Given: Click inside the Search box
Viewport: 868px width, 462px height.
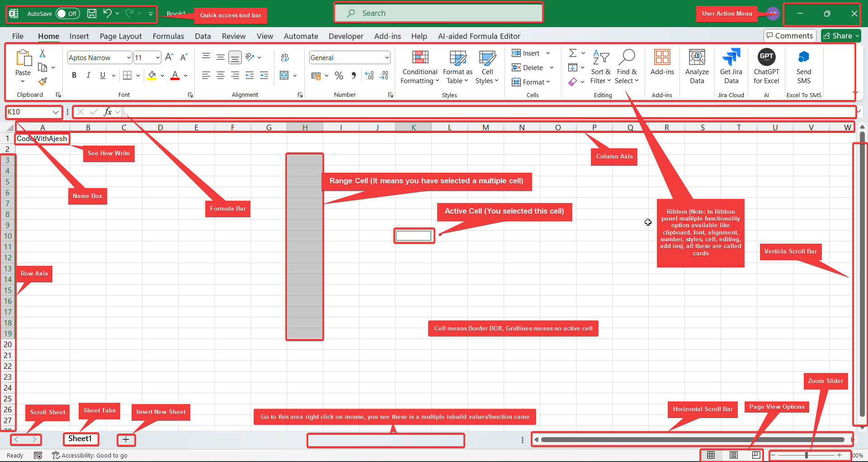Looking at the screenshot, I should click(x=438, y=13).
